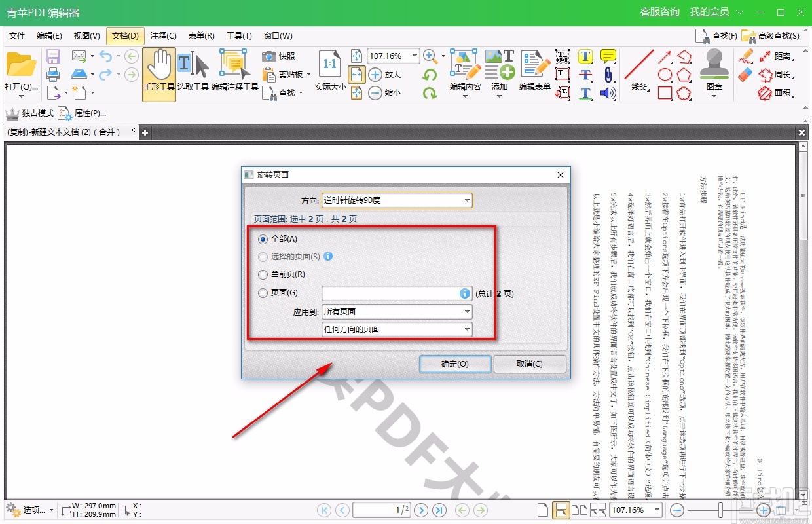Open the 应用到 所有页面 dropdown
The width and height of the screenshot is (812, 524).
coord(397,312)
